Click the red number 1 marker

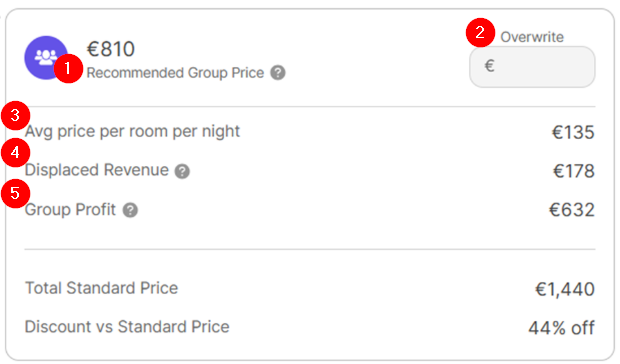(68, 68)
